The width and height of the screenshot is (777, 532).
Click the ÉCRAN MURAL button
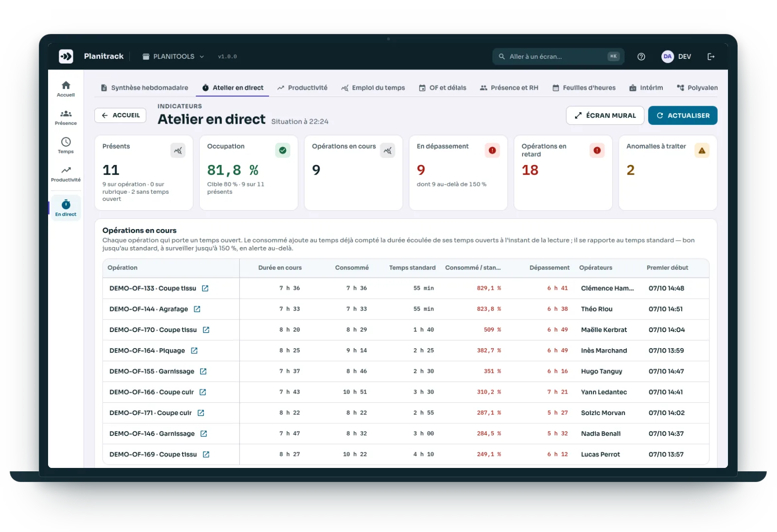point(605,116)
